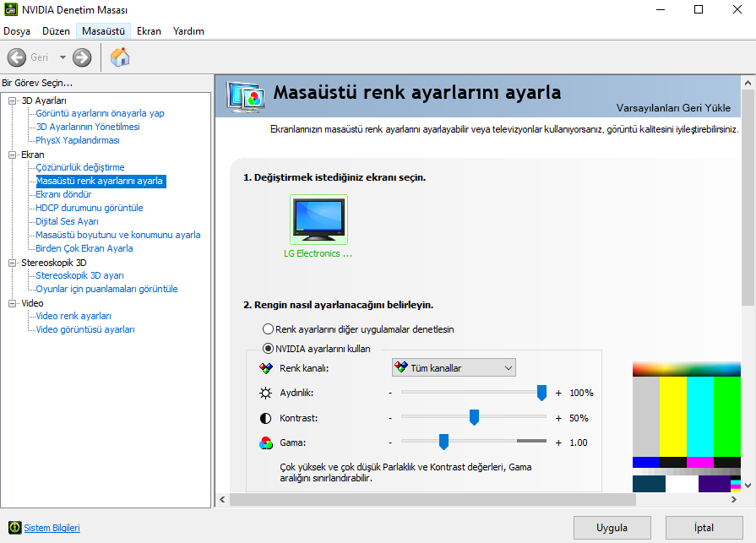Open the Ekran menu
This screenshot has height=543, width=756.
pyautogui.click(x=149, y=31)
